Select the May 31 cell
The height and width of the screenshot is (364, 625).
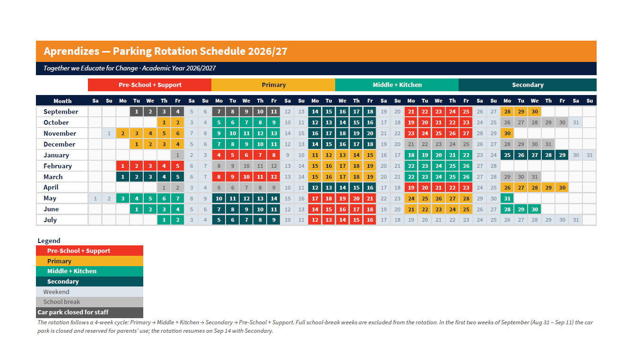click(507, 199)
